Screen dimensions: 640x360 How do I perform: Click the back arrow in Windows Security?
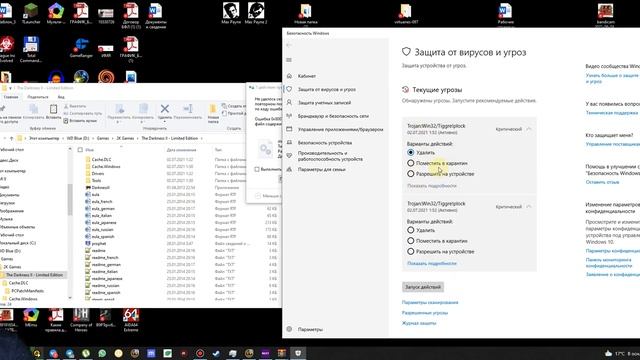click(289, 45)
